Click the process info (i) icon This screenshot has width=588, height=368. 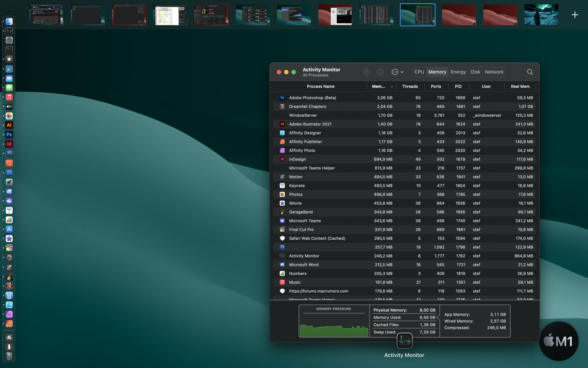pyautogui.click(x=380, y=72)
